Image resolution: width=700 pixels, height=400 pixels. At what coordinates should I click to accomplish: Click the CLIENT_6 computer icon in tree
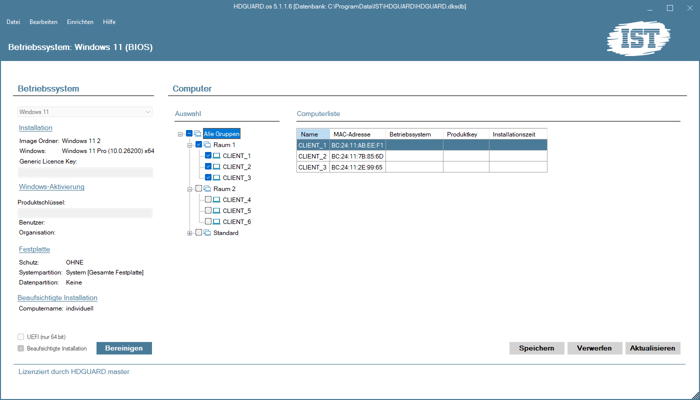tap(217, 221)
